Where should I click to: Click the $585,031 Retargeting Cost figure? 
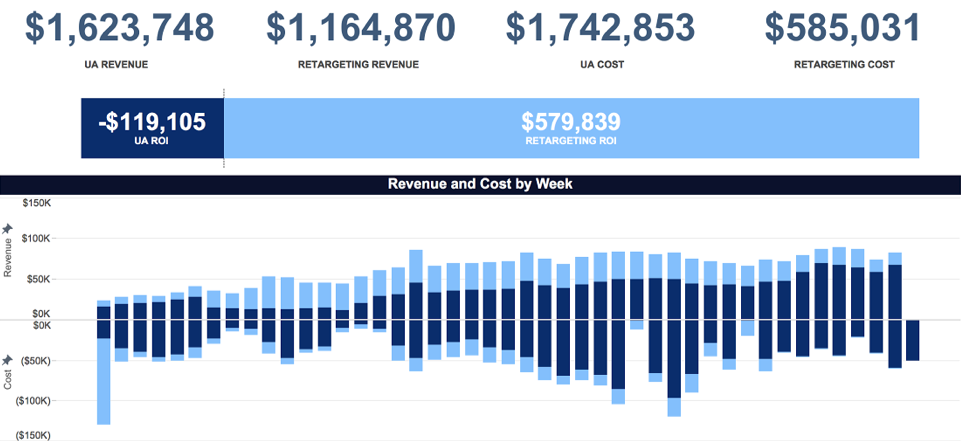point(844,28)
